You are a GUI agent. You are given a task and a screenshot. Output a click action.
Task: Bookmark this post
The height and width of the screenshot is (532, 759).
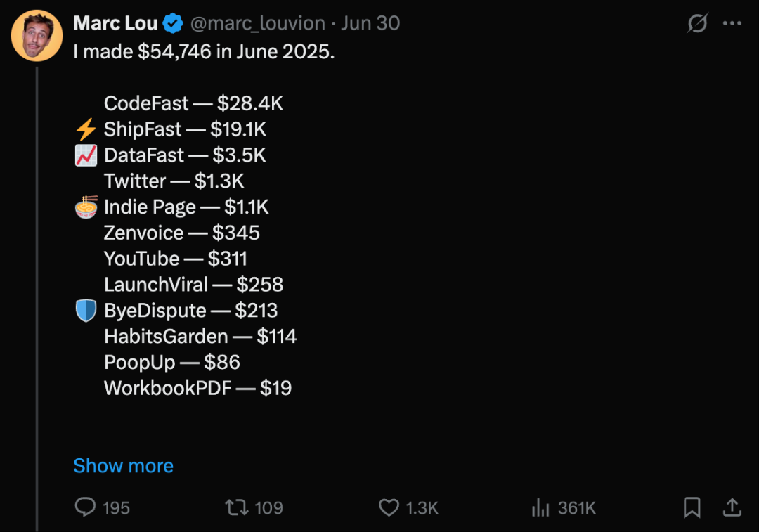(692, 507)
